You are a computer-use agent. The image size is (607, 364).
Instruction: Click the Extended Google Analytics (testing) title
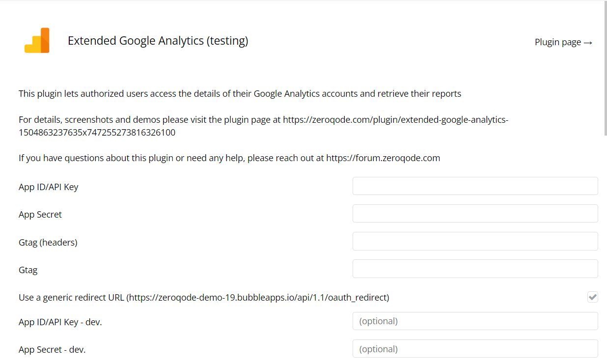pos(158,41)
